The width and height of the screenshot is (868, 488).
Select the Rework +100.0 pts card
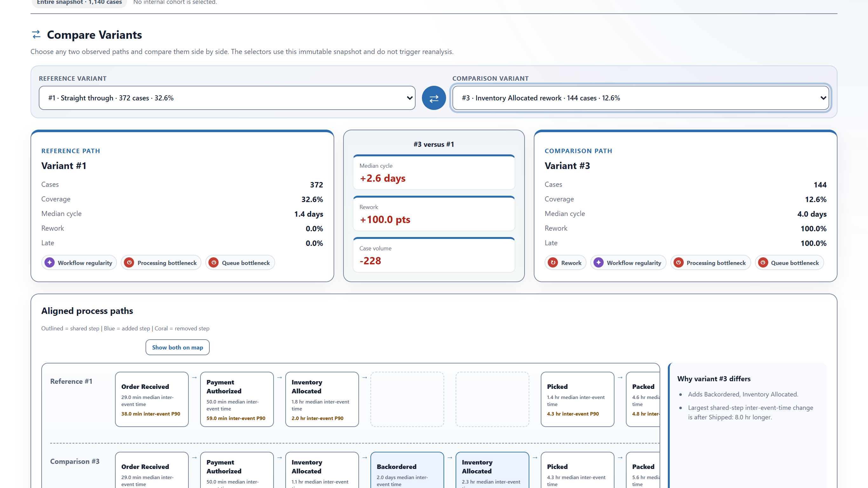tap(434, 214)
